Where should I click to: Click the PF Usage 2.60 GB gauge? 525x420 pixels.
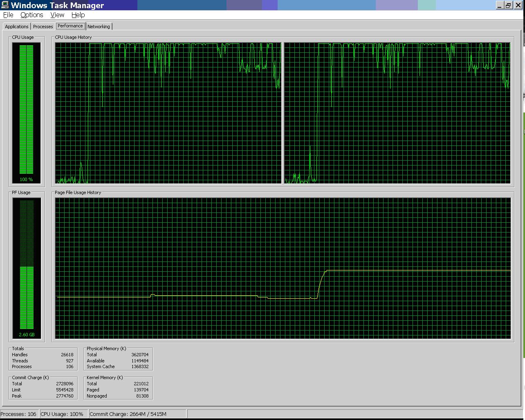click(27, 268)
